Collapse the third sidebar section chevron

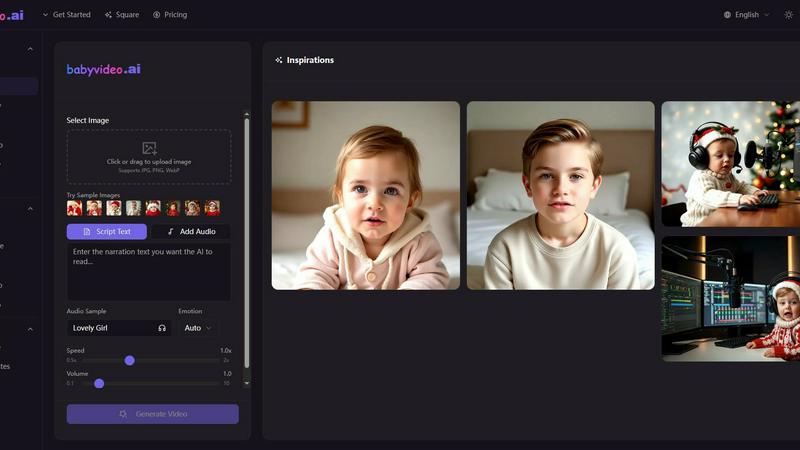click(x=30, y=329)
